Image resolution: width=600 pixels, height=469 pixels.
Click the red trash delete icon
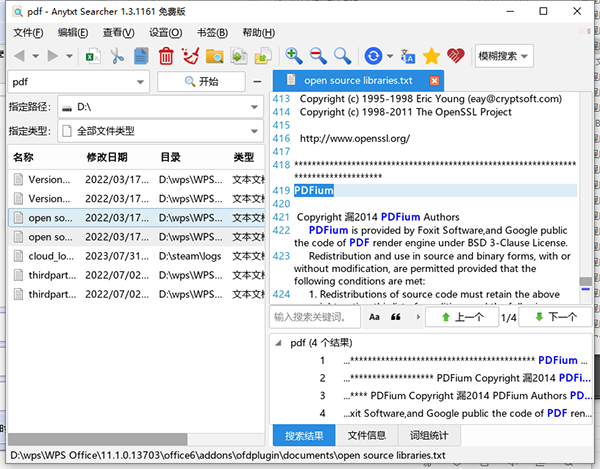coord(166,56)
